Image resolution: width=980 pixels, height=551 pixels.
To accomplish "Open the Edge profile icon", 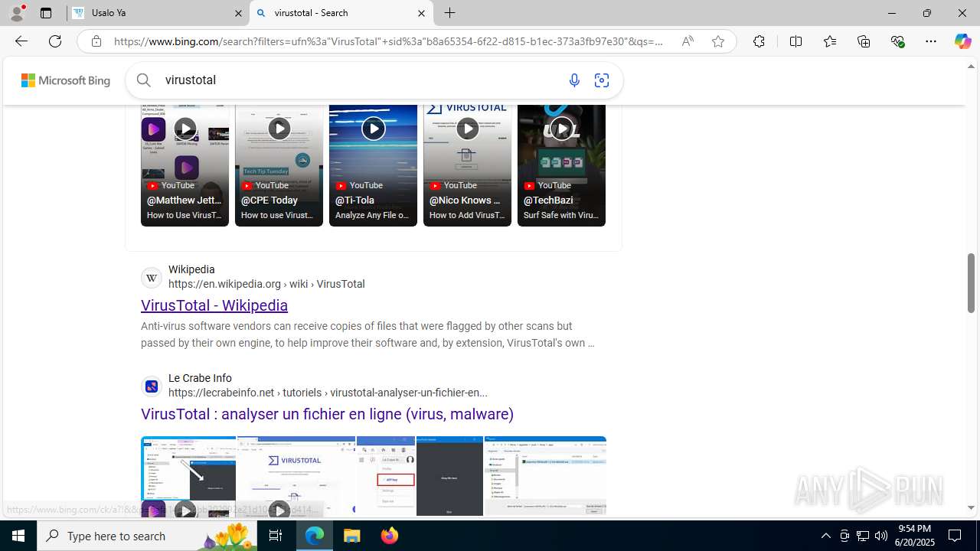I will (x=17, y=13).
